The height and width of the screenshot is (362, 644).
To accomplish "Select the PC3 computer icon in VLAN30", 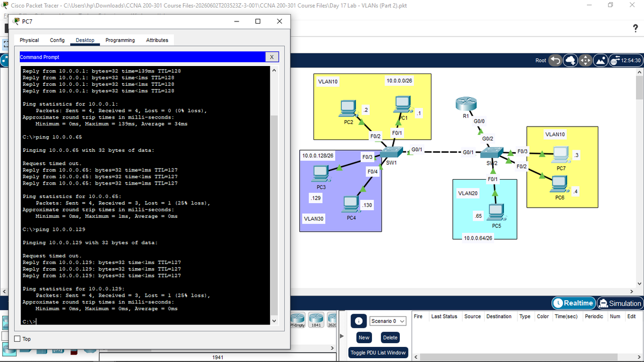I will pos(321,174).
